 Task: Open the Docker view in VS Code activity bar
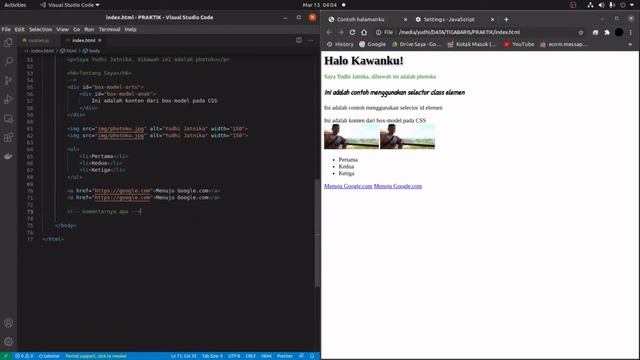tap(8, 156)
